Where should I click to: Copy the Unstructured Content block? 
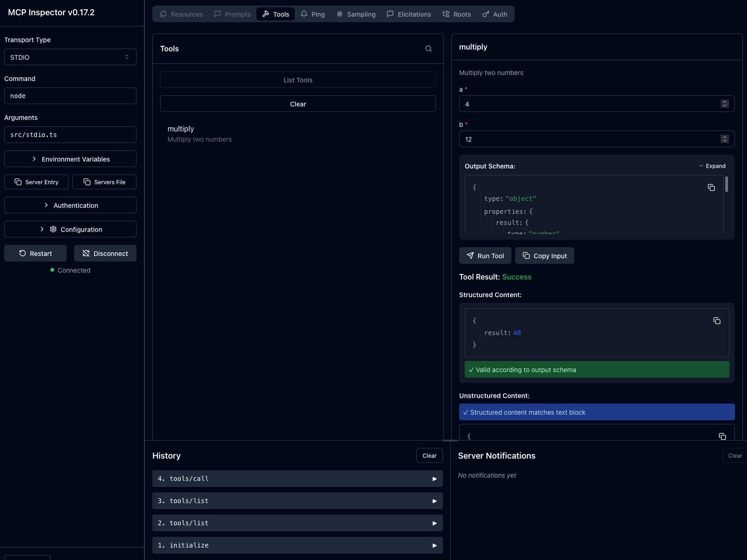tap(722, 436)
